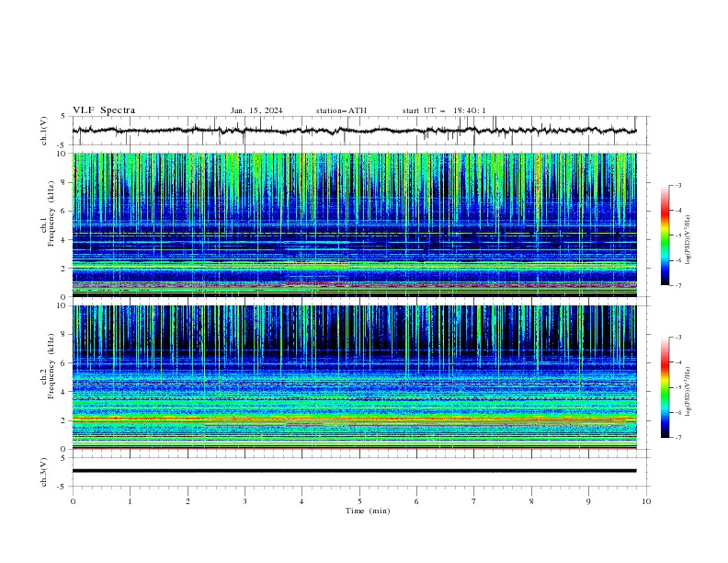
Task: Click the "station=ATH" header label
Action: pos(341,110)
